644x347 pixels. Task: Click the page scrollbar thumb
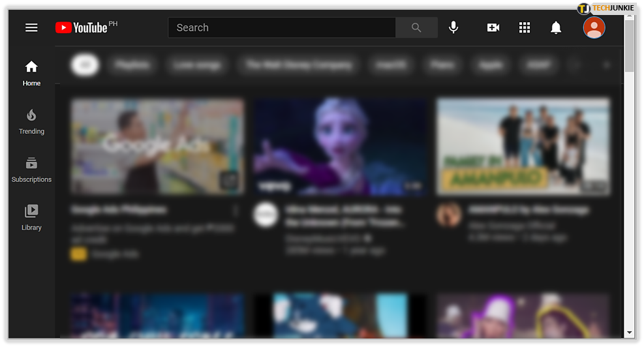coord(629,46)
